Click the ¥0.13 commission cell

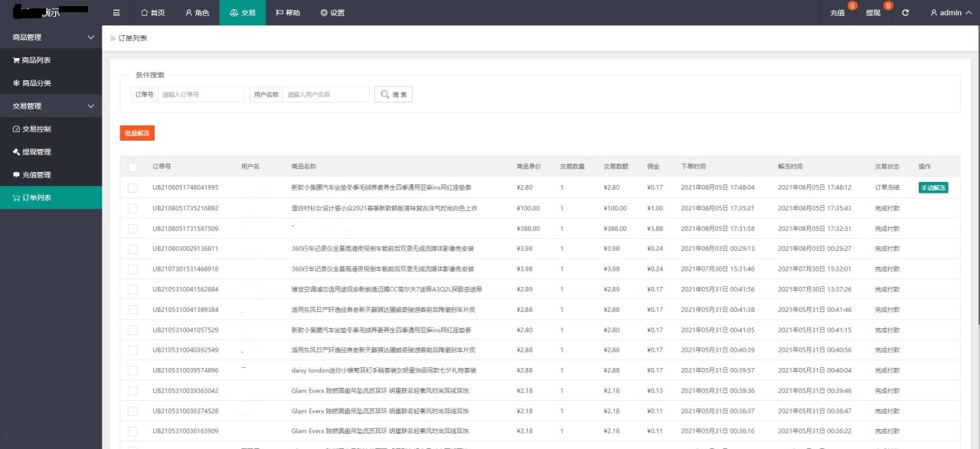click(655, 391)
